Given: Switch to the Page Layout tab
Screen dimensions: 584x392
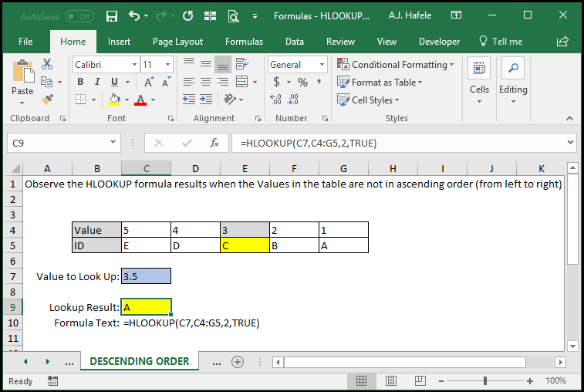Looking at the screenshot, I should click(x=177, y=42).
